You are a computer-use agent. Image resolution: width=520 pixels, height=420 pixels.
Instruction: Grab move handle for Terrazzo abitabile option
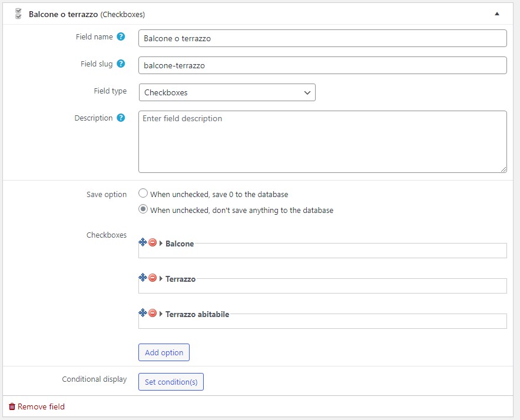coord(143,313)
